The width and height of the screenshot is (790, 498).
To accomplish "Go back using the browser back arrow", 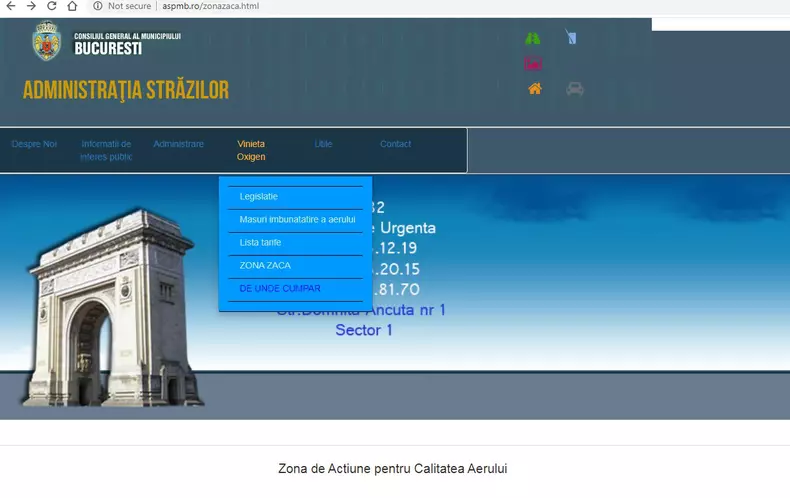I will [x=11, y=6].
